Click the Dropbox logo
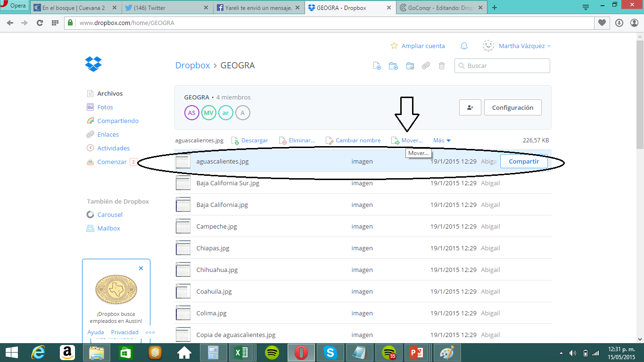The height and width of the screenshot is (362, 644). coord(93,64)
